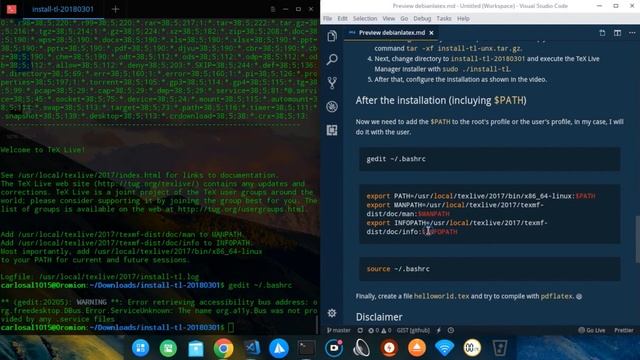Image resolution: width=640 pixels, height=360 pixels.
Task: Open the Selection menu
Action: coord(365,18)
